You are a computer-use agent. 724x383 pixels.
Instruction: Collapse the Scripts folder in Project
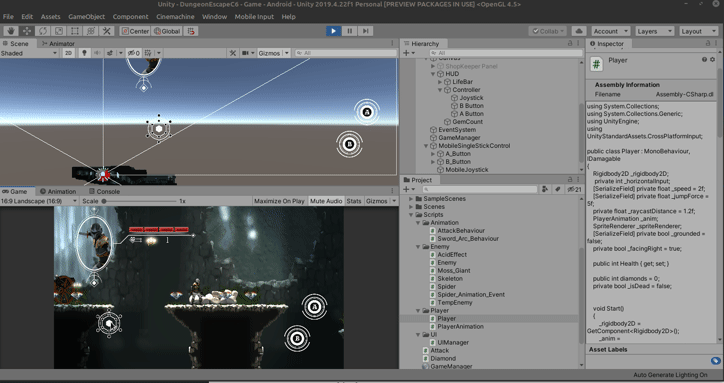click(x=411, y=215)
